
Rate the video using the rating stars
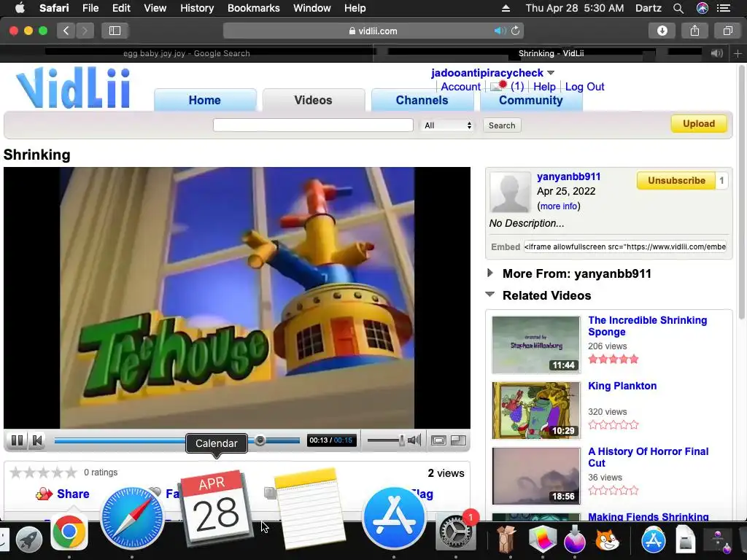[x=43, y=472]
